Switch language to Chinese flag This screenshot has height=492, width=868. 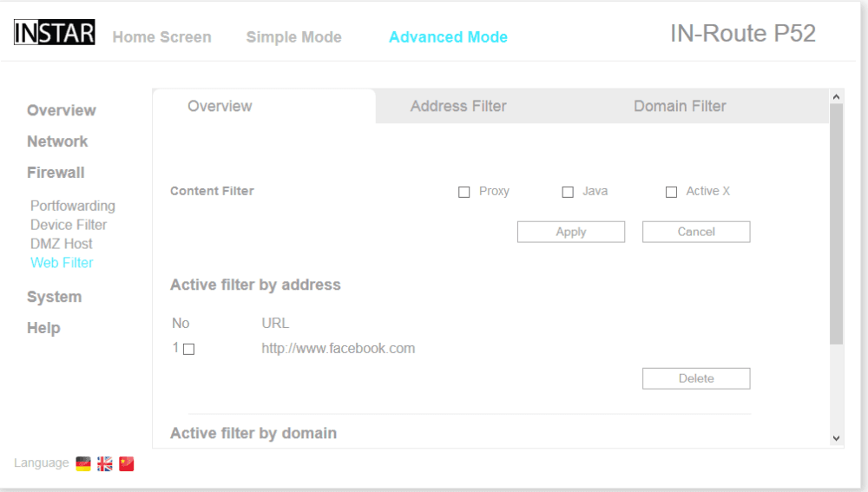click(127, 464)
